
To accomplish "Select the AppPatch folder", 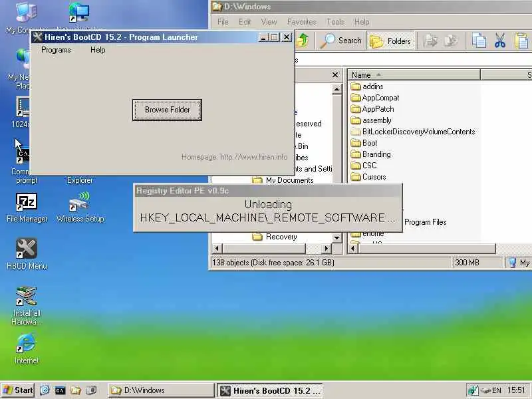I will click(372, 109).
